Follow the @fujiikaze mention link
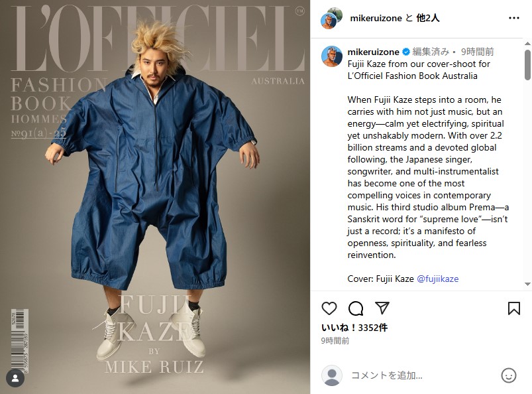Image resolution: width=532 pixels, height=394 pixels. (x=438, y=279)
